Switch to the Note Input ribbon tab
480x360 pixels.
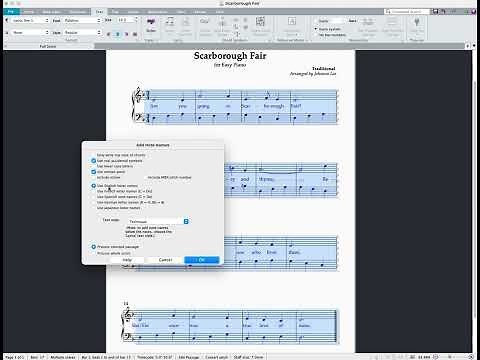tap(51, 12)
